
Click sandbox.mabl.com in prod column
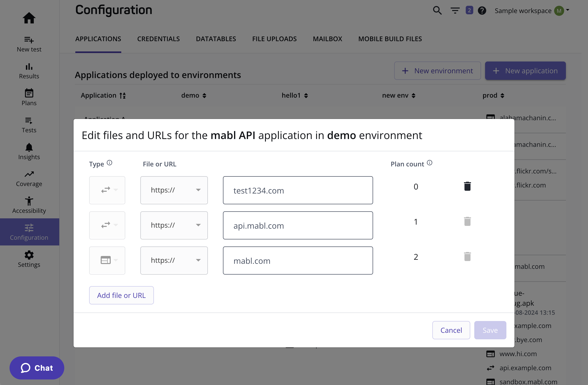(x=528, y=381)
